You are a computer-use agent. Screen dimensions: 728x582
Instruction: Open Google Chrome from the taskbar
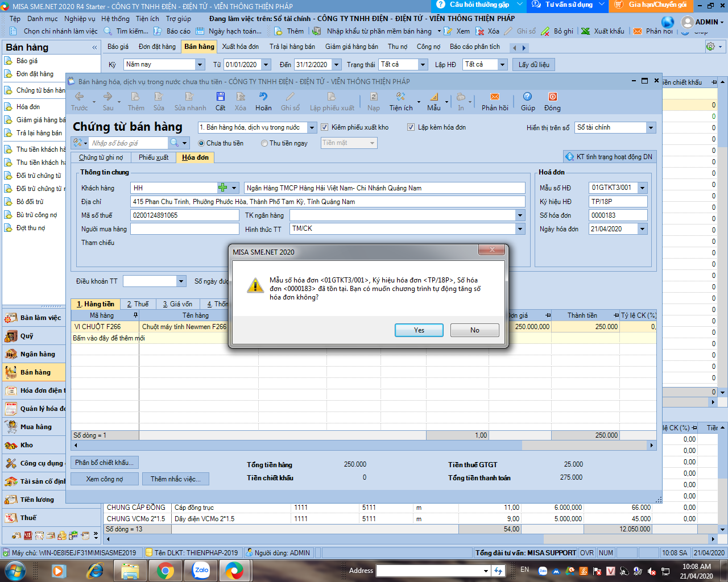pos(166,570)
